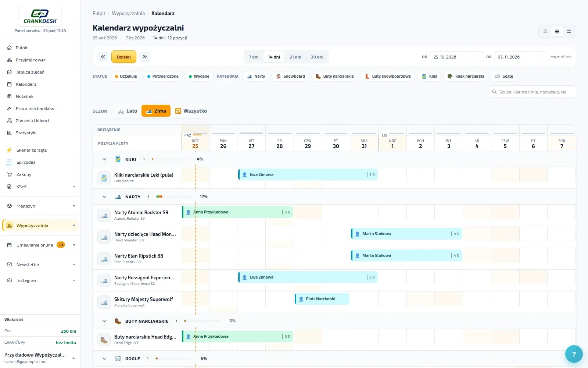588x368 pixels.
Task: Collapse the GOGLE group
Action: [104, 359]
